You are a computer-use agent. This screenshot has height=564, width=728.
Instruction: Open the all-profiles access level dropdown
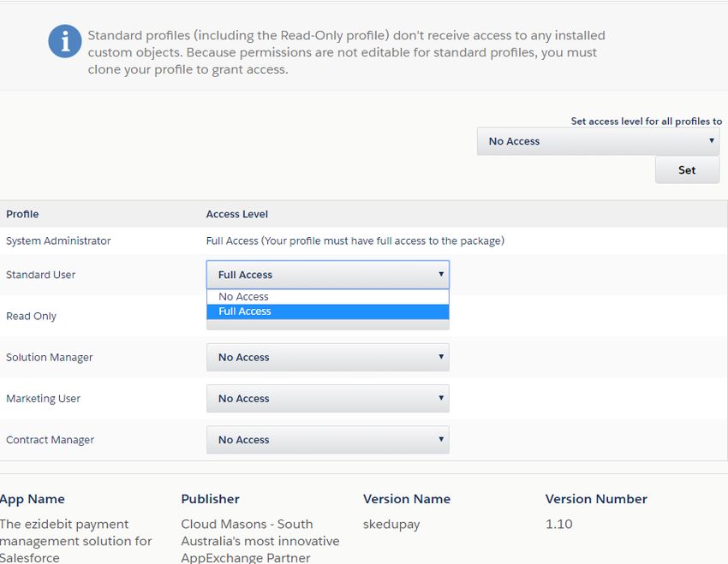(x=598, y=141)
